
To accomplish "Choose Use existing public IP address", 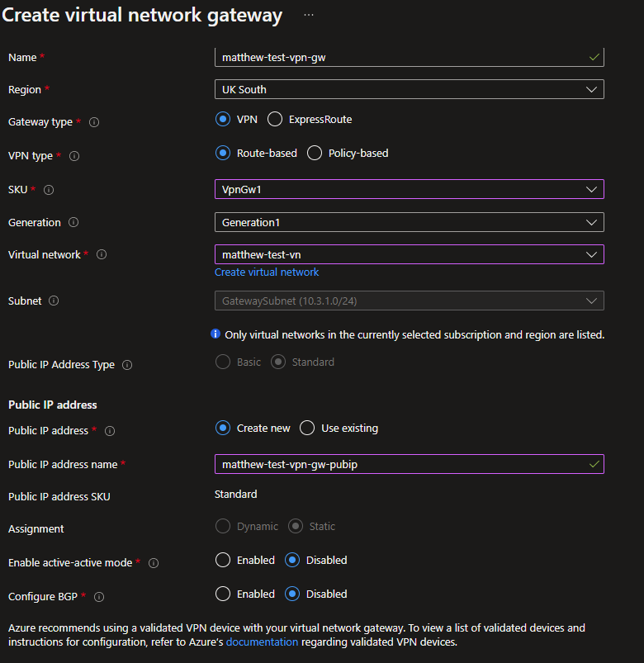I will pos(306,428).
